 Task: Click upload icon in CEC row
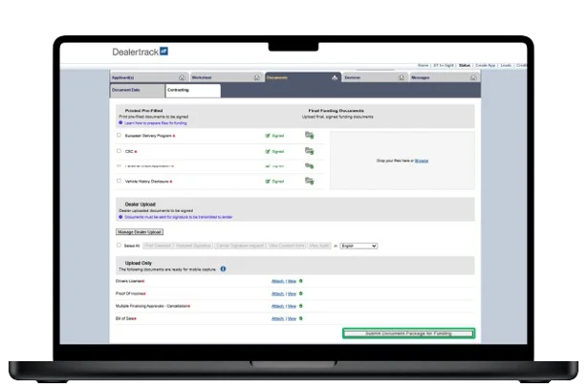[x=309, y=150]
